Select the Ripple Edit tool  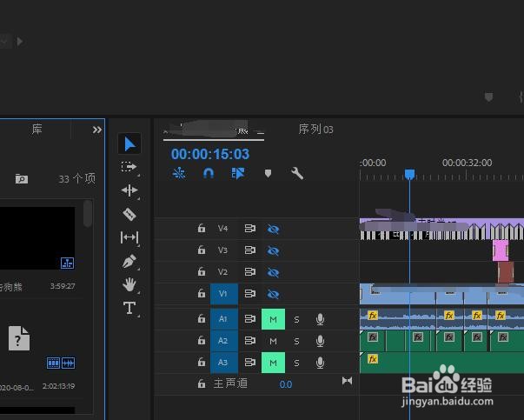[129, 190]
